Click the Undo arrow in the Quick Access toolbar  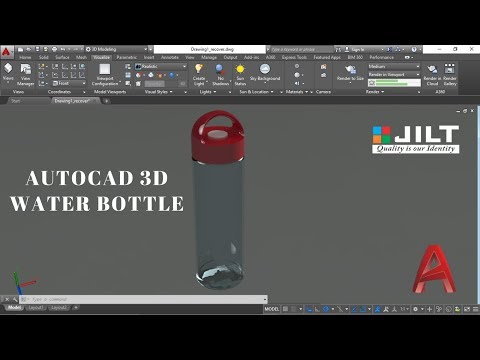click(x=63, y=49)
